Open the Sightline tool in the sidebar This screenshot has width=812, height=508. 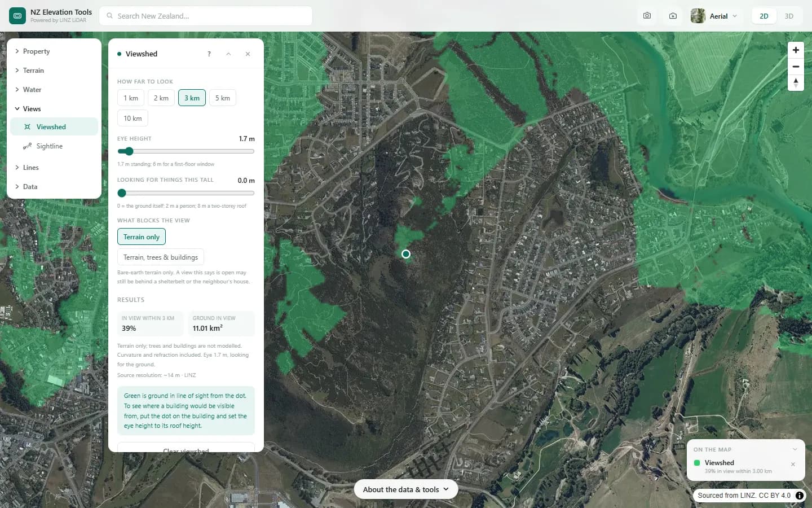(x=54, y=146)
